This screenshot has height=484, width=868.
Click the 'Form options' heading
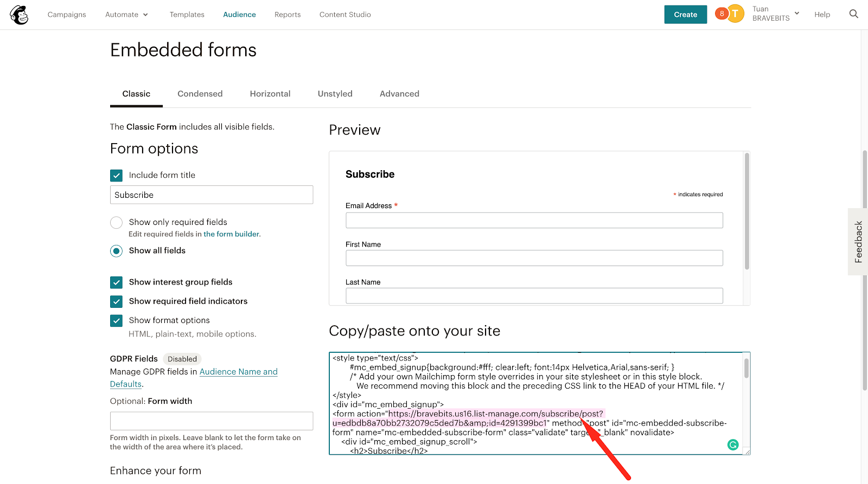pos(154,149)
